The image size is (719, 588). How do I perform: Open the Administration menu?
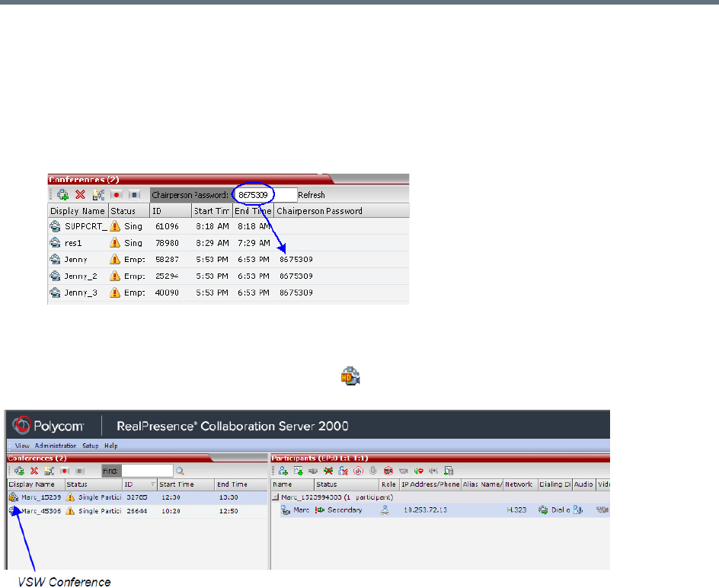[x=56, y=446]
